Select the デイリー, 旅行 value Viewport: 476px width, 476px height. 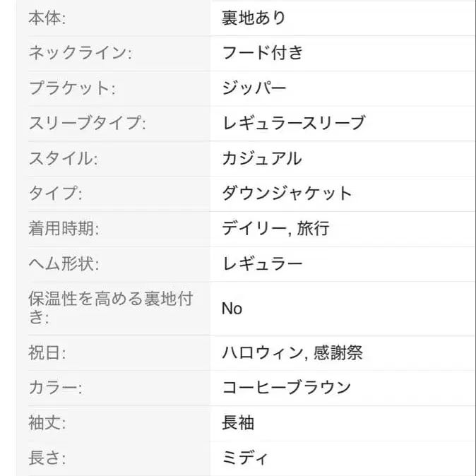tap(275, 229)
